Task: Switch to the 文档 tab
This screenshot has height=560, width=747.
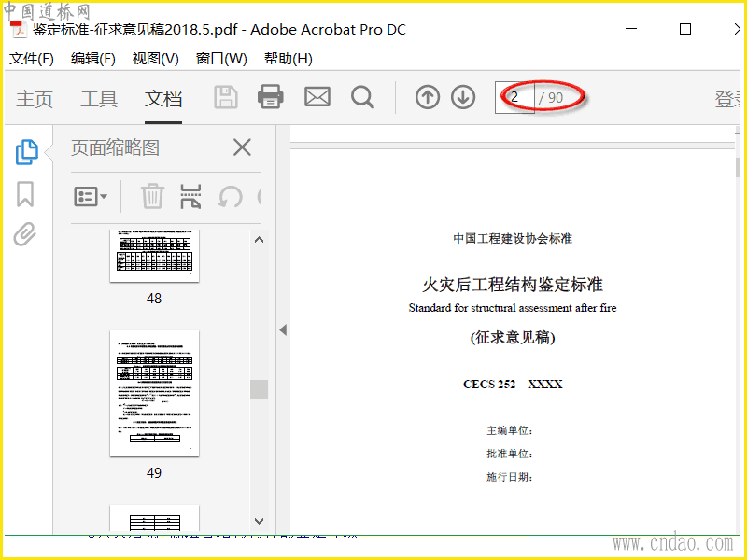Action: 163,99
